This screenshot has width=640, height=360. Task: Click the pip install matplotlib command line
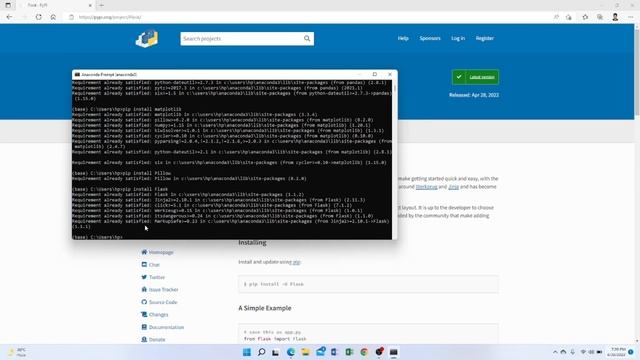pos(127,109)
